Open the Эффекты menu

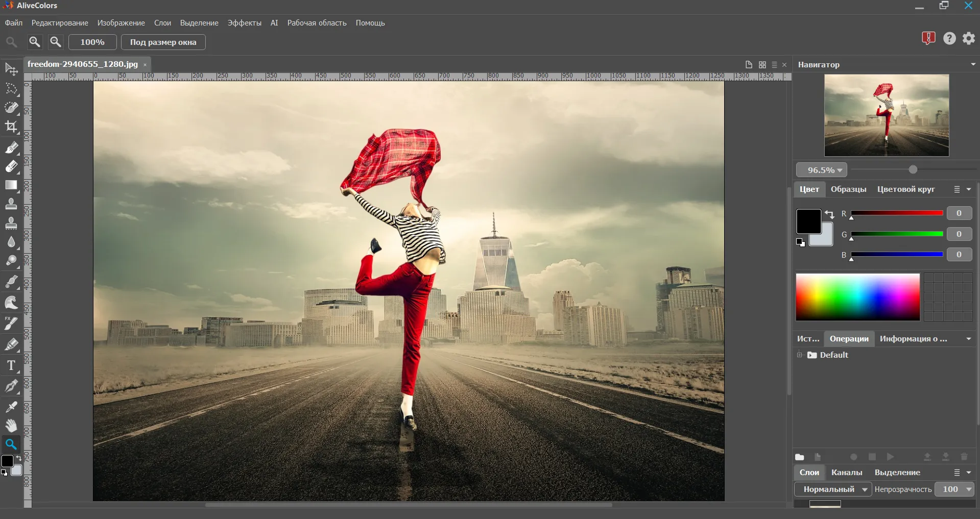tap(244, 23)
